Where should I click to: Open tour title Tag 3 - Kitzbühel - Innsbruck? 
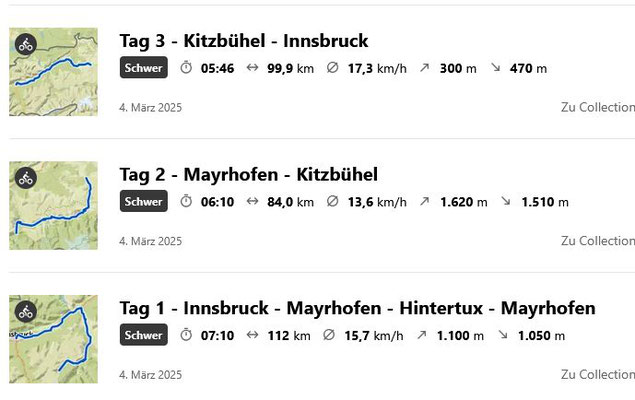click(x=244, y=41)
